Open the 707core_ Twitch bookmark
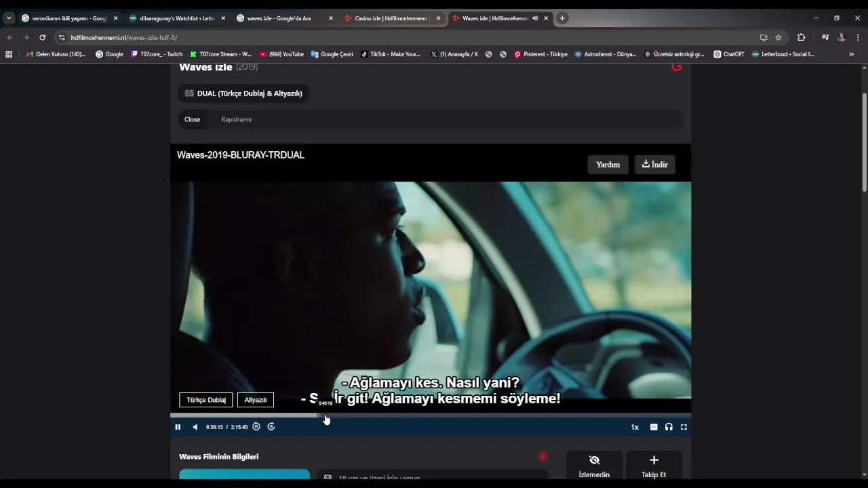 click(157, 54)
